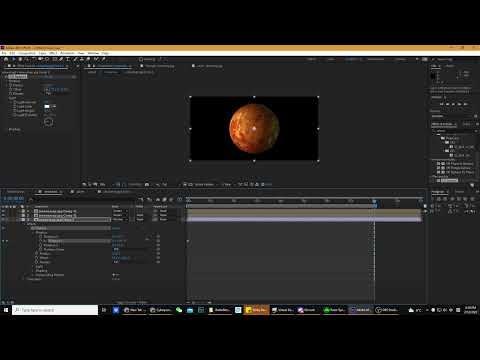Click center align icon in Paragraph panel

pyautogui.click(x=439, y=199)
